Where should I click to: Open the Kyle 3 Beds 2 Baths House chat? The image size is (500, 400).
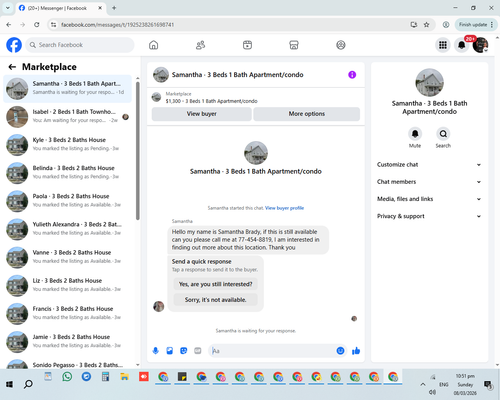[67, 145]
